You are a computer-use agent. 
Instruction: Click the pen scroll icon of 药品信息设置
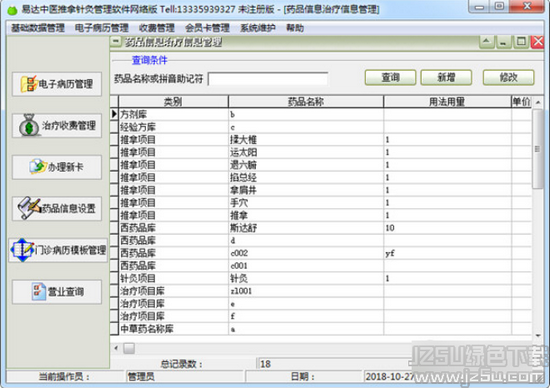tap(29, 208)
